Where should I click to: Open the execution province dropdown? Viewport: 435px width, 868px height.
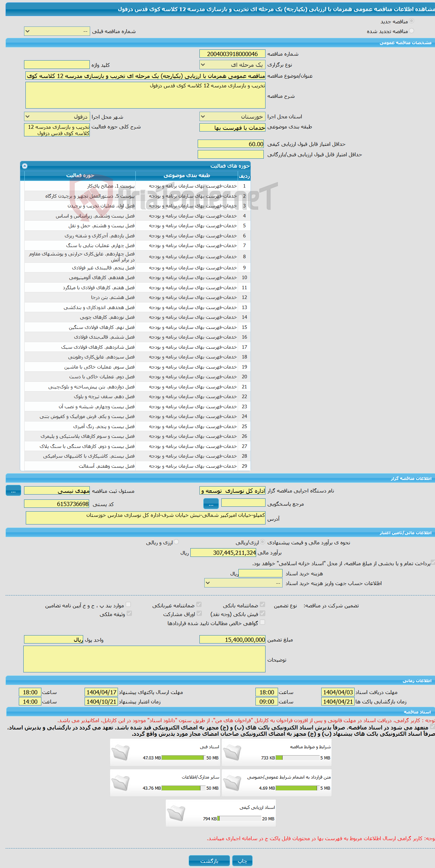click(x=232, y=117)
